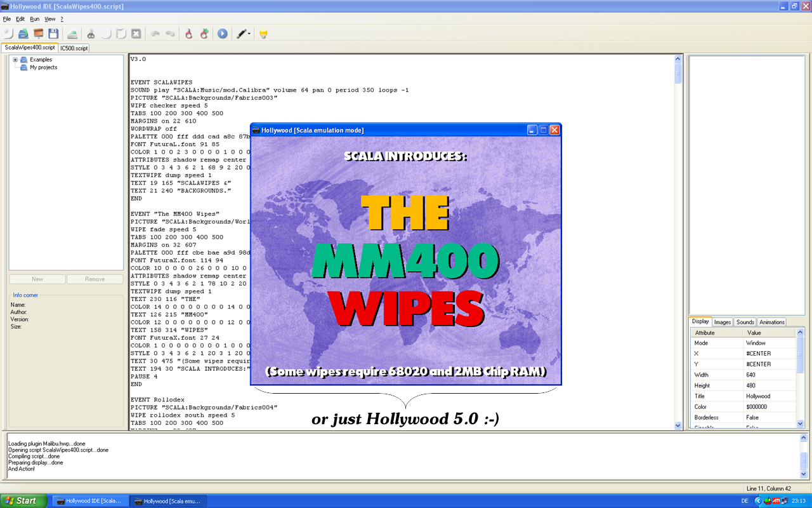This screenshot has height=508, width=812.
Task: Click the output log scroll-down arrow
Action: point(804,474)
